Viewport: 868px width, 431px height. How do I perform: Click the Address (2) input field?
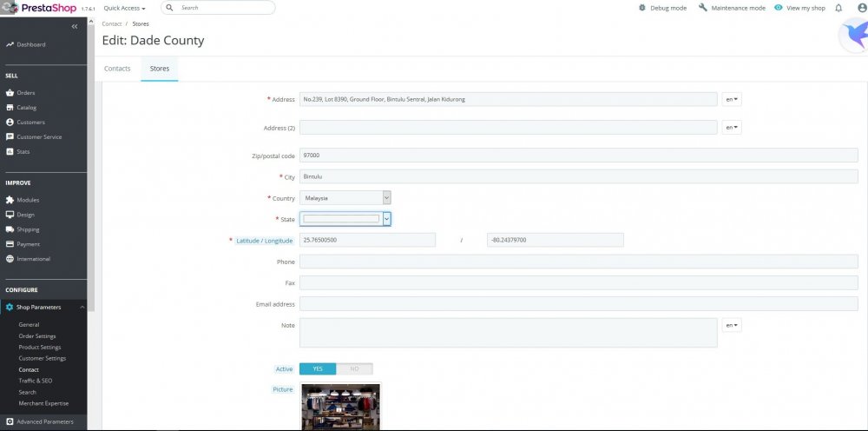click(508, 128)
